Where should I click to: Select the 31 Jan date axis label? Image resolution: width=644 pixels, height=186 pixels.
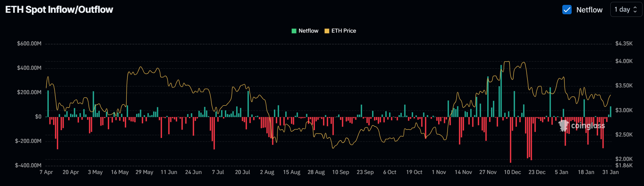coord(610,172)
